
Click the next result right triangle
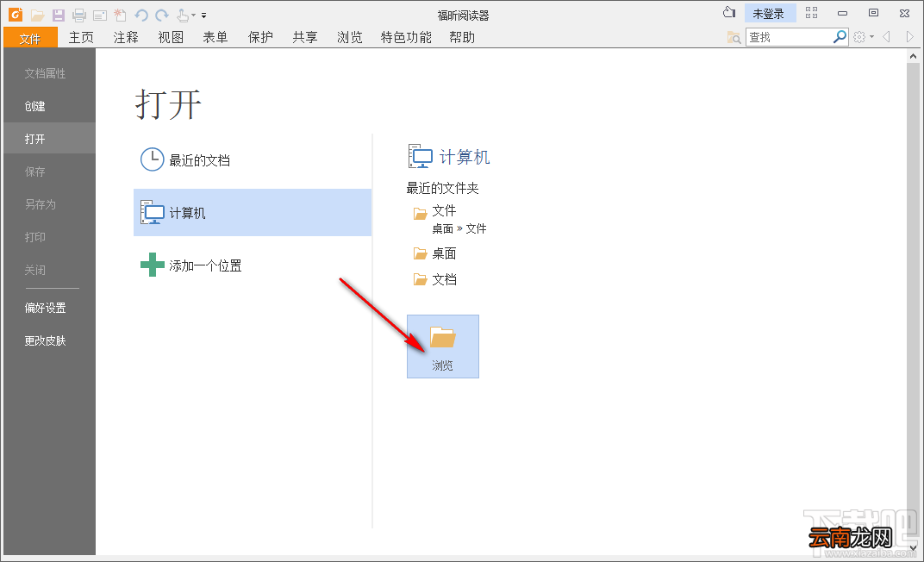pos(910,37)
